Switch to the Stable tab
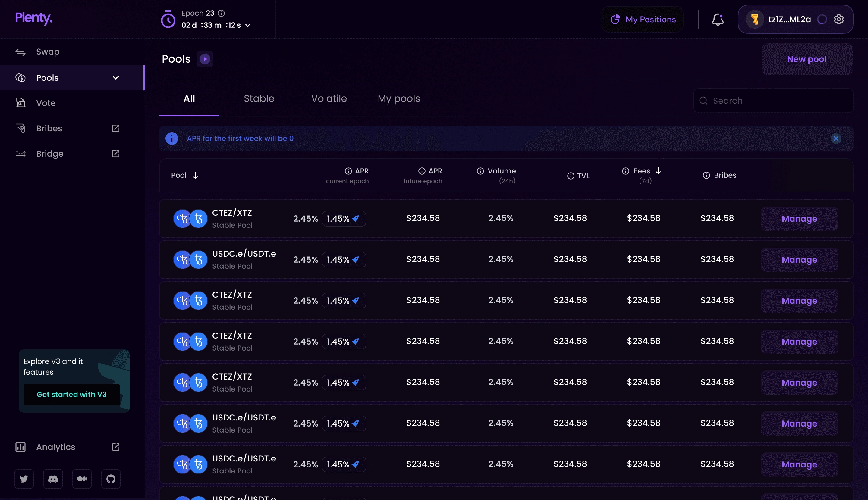Viewport: 868px width, 500px height. click(259, 98)
